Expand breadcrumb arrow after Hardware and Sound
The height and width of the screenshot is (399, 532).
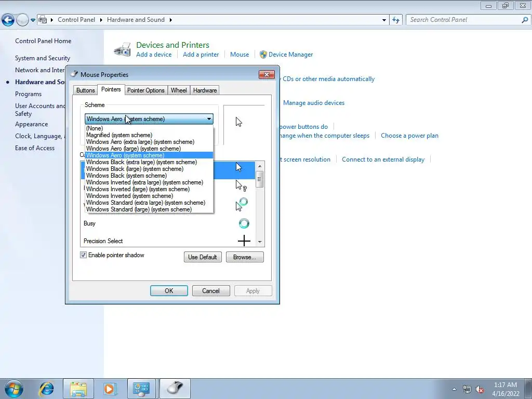click(x=170, y=20)
